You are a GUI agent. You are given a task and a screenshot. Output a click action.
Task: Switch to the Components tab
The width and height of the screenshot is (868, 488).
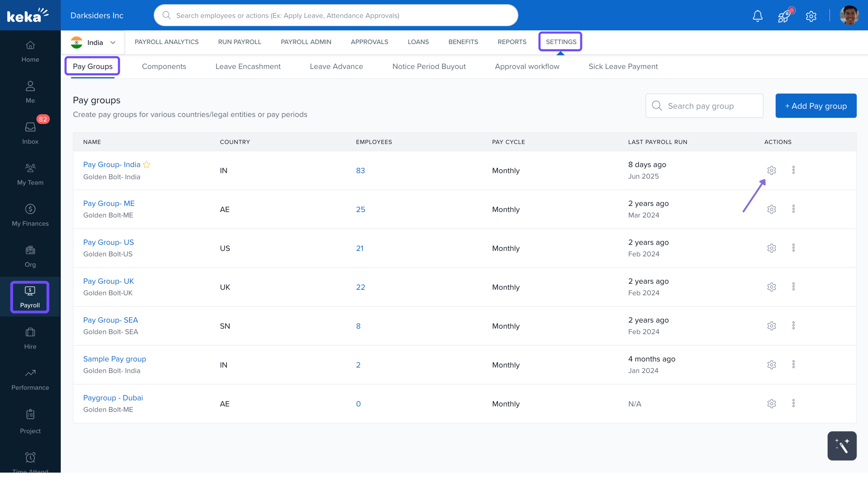coord(164,66)
